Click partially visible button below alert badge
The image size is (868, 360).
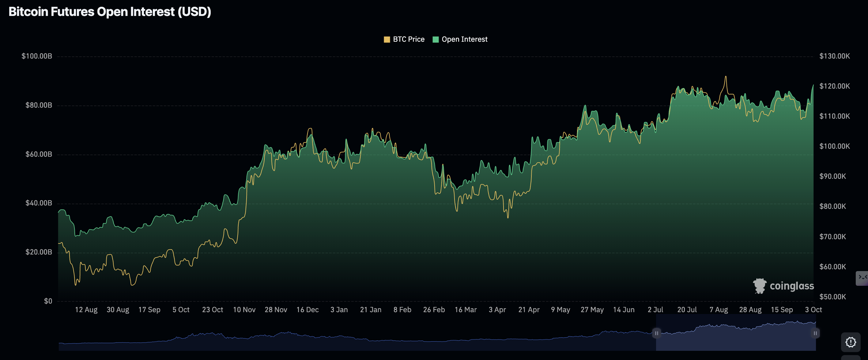(851, 357)
